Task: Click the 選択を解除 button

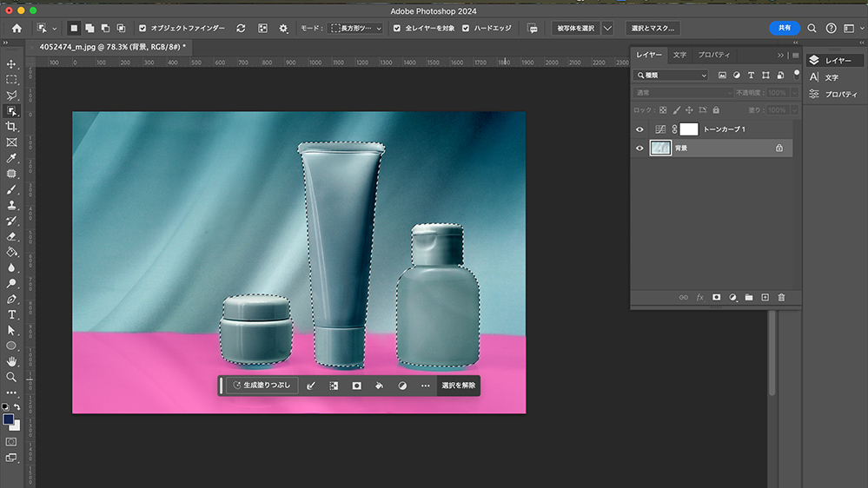Action: click(458, 386)
